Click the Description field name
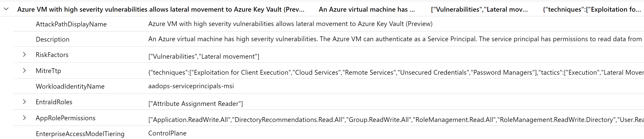The width and height of the screenshot is (644, 139). (53, 39)
